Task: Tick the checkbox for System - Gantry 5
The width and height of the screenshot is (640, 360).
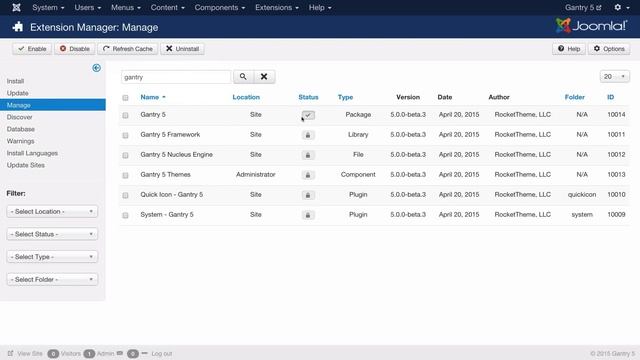Action: (125, 216)
